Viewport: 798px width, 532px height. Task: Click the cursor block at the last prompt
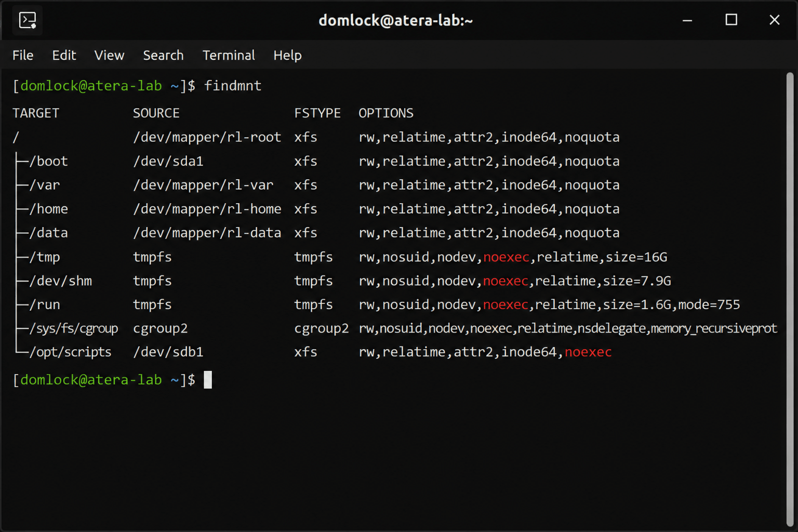tap(208, 380)
